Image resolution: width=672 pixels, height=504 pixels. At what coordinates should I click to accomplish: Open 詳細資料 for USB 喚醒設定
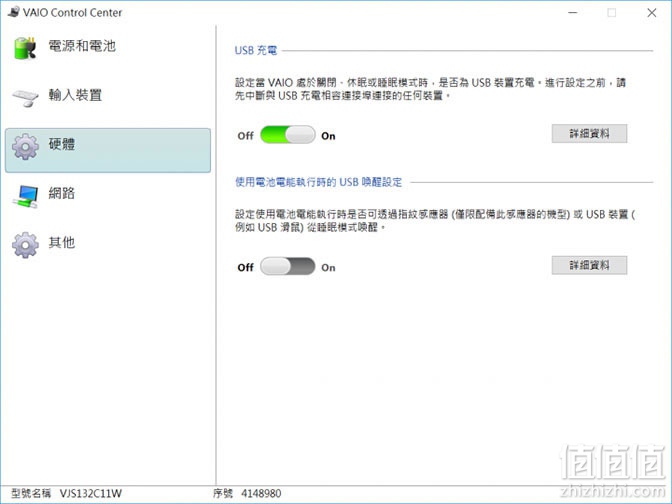coord(589,265)
